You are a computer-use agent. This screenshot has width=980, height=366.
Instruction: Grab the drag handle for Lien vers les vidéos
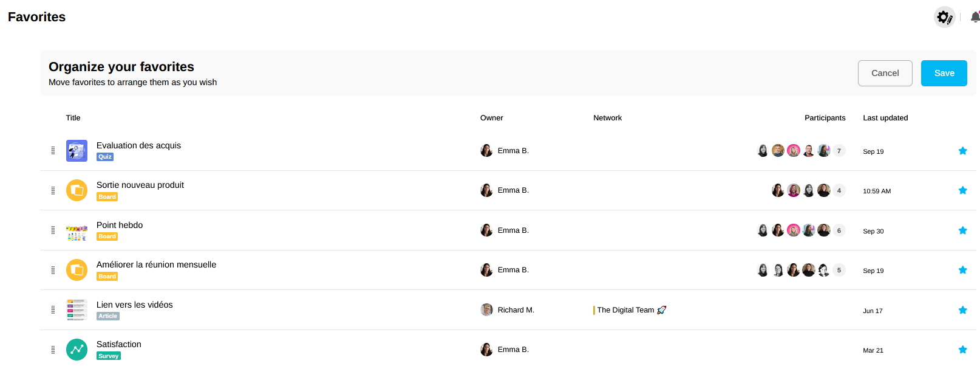[x=53, y=310]
